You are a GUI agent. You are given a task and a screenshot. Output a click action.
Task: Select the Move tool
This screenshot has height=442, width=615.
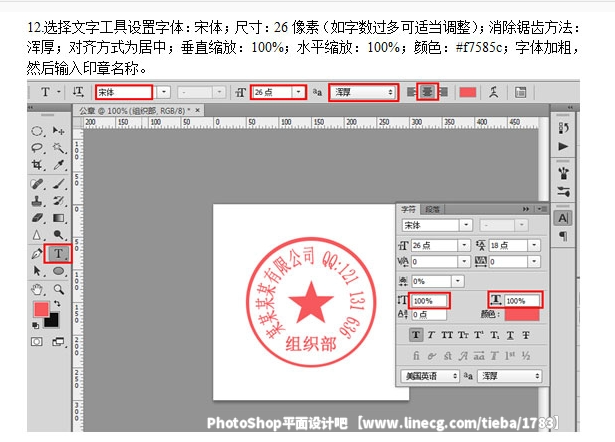click(58, 131)
